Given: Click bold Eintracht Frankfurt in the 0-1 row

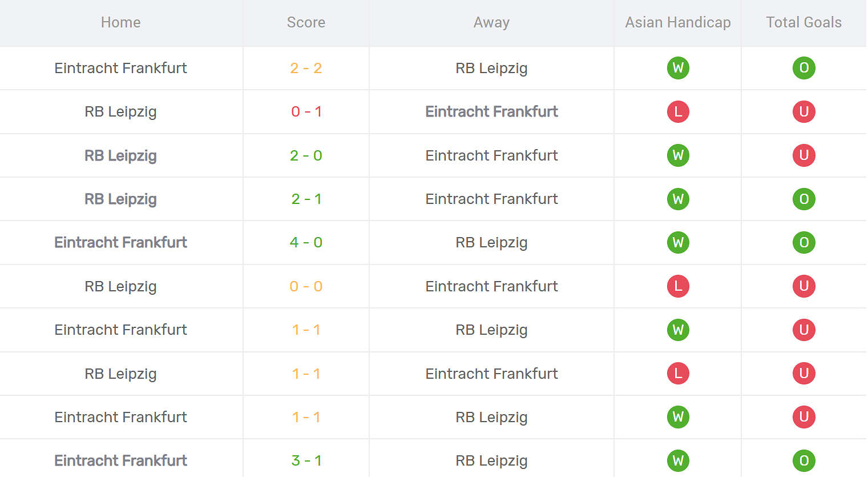Looking at the screenshot, I should click(x=491, y=111).
